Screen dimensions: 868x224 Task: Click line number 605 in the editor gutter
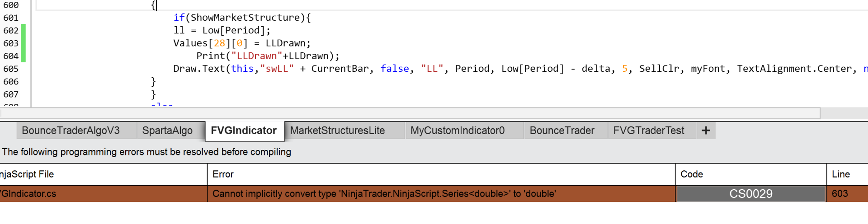tap(11, 69)
